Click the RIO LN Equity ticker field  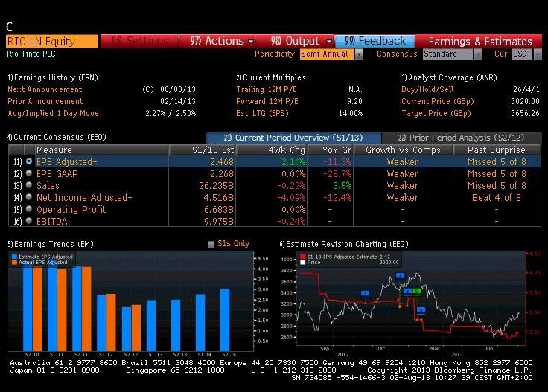pos(52,42)
